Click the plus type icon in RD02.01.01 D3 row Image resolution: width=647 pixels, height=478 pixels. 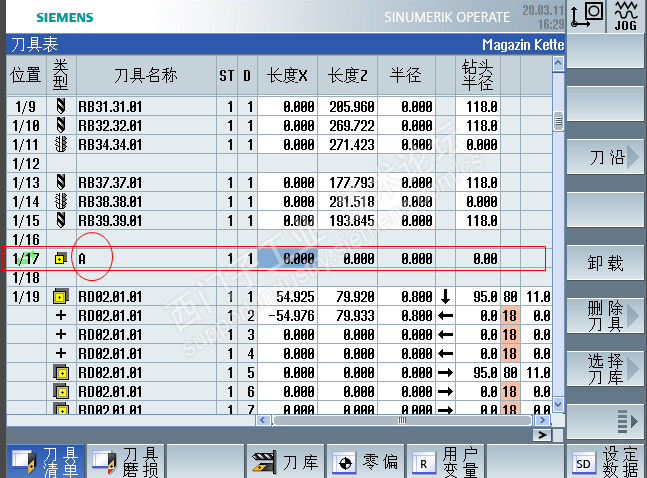coord(61,334)
